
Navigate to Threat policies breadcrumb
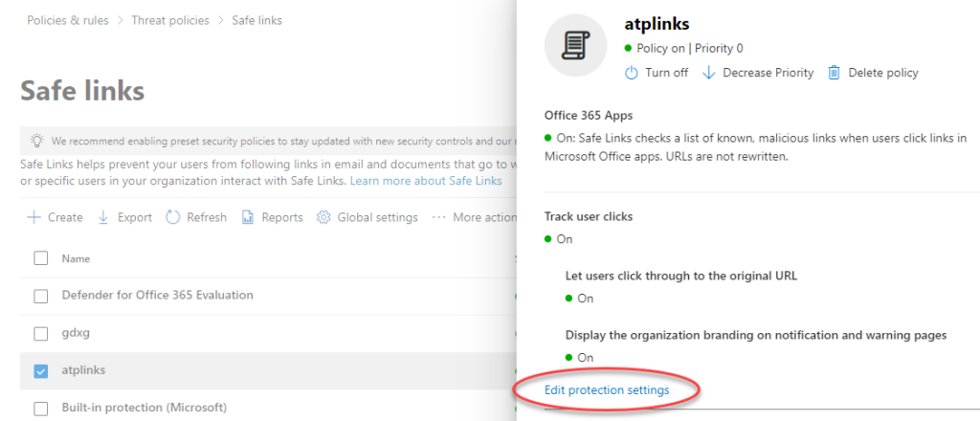(x=172, y=20)
